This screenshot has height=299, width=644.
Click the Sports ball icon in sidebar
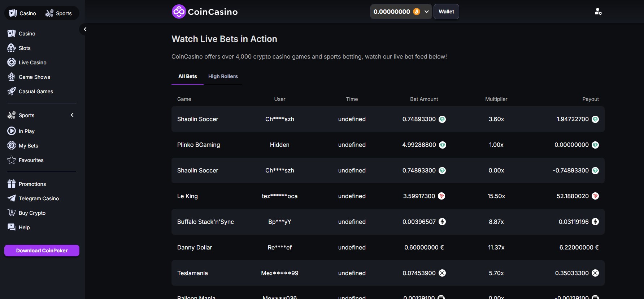12,115
